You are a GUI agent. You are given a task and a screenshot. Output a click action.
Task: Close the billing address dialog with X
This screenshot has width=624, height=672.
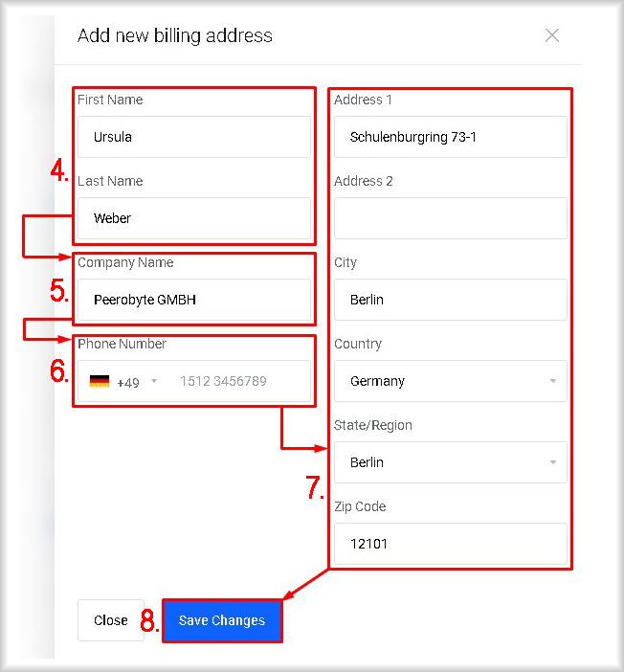552,35
